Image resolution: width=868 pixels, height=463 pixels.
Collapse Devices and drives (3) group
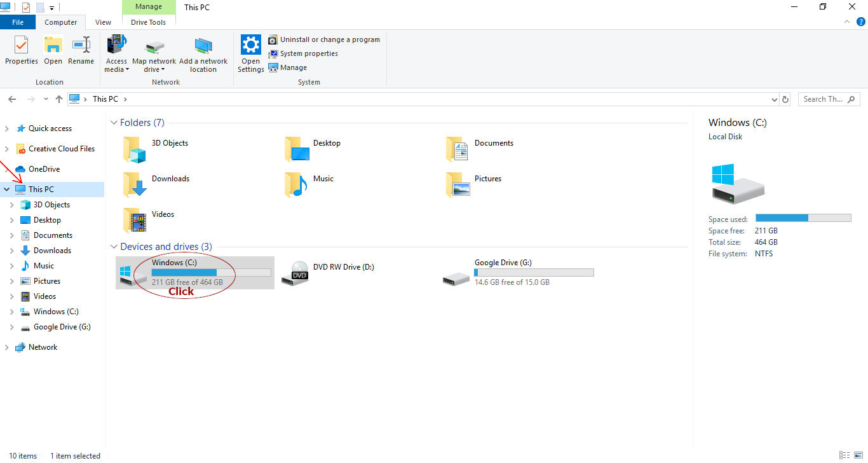click(114, 247)
